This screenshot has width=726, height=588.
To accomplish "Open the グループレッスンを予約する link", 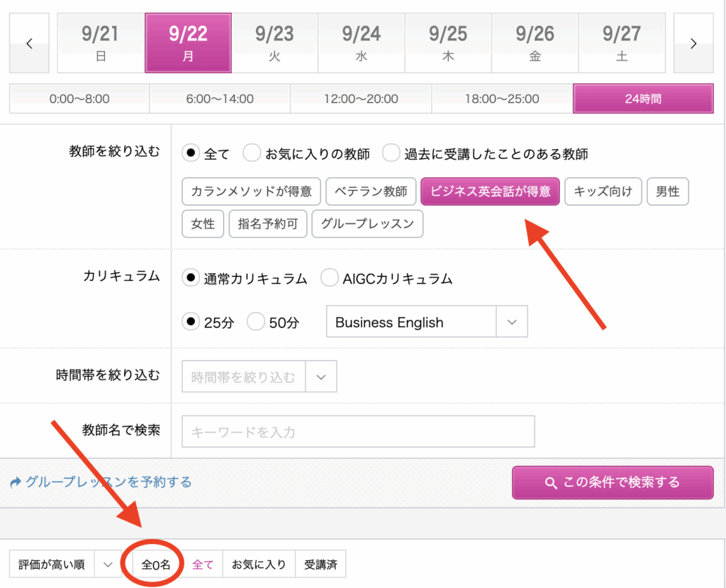I will 101,482.
